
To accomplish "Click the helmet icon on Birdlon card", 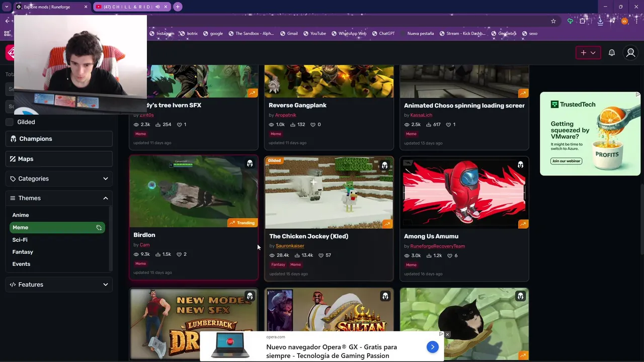I will 250,164.
